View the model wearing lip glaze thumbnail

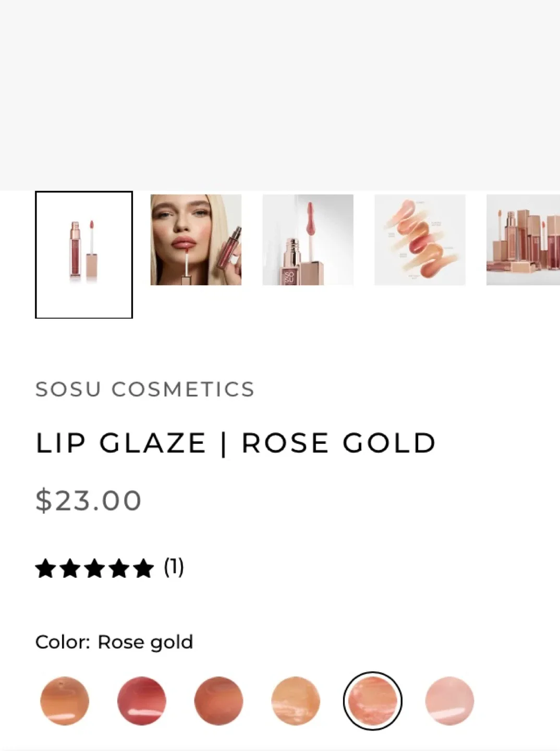tap(196, 241)
